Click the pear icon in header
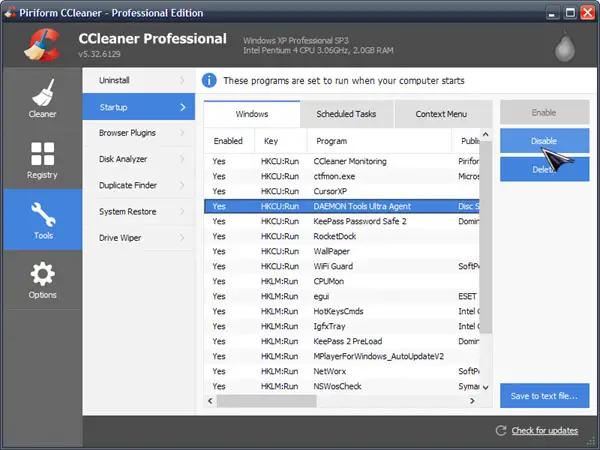The height and width of the screenshot is (450, 600). (565, 46)
